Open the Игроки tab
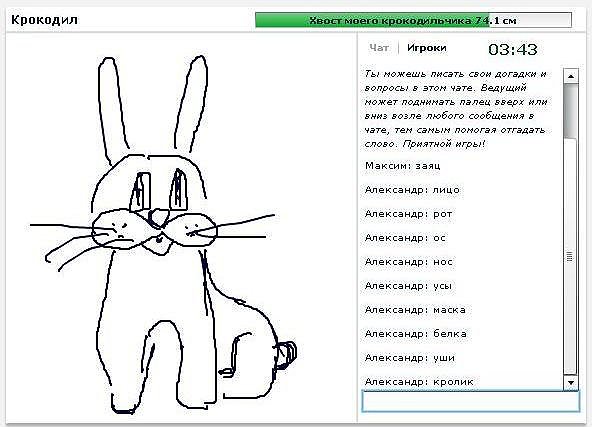This screenshot has width=592, height=427. [x=427, y=48]
